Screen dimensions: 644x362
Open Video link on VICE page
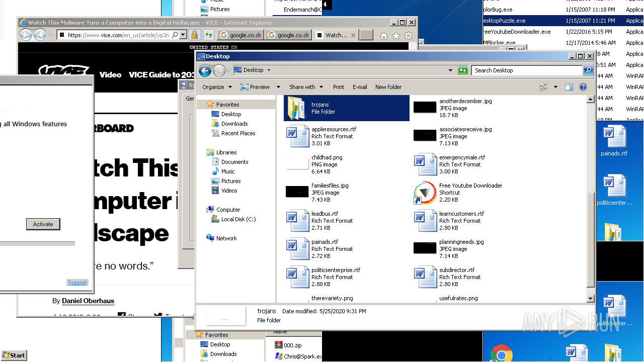coord(110,75)
